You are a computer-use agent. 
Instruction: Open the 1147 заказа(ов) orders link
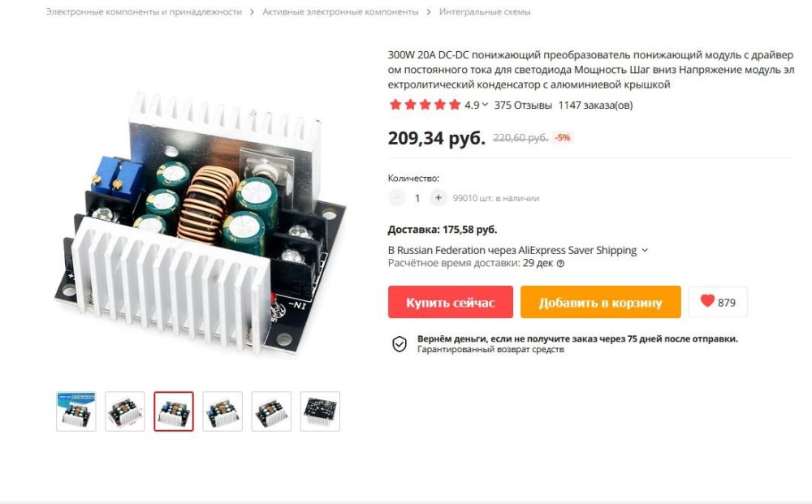click(x=595, y=105)
